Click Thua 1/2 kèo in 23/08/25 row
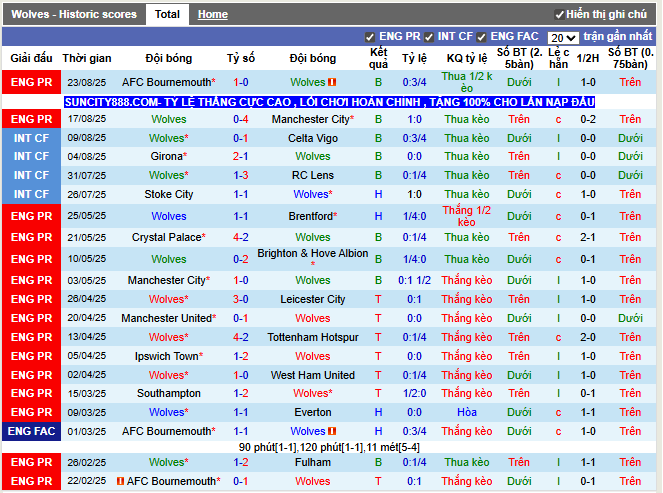This screenshot has width=663, height=493. [x=467, y=82]
